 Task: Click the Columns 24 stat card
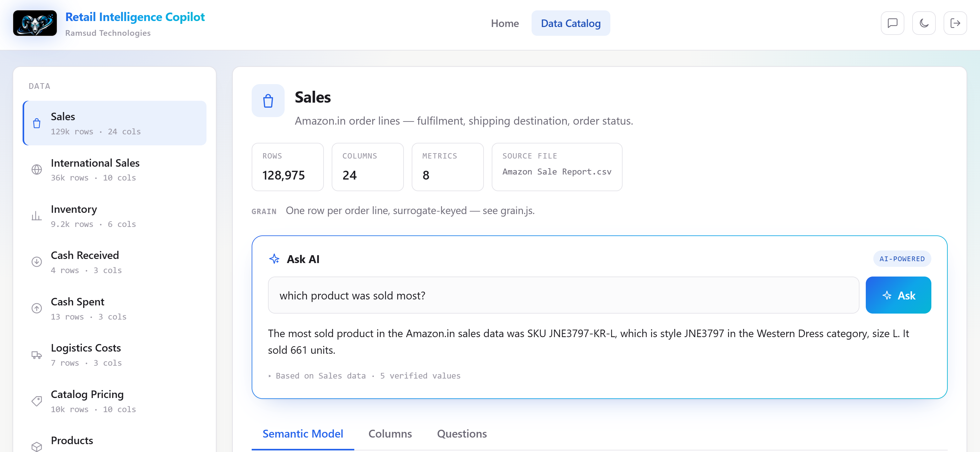[367, 167]
